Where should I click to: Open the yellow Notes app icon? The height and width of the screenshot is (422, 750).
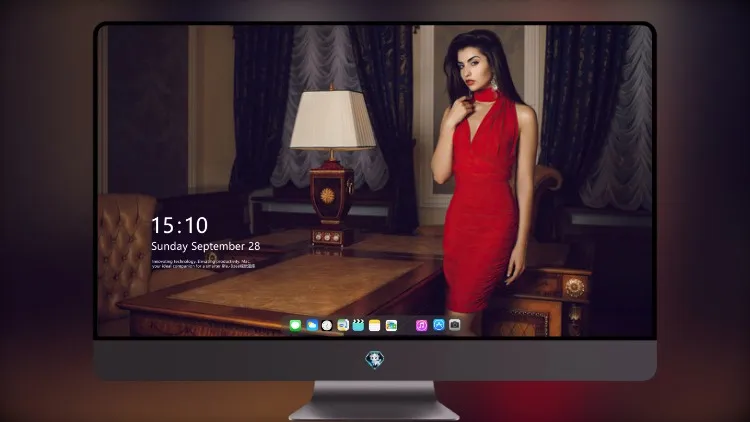(375, 325)
